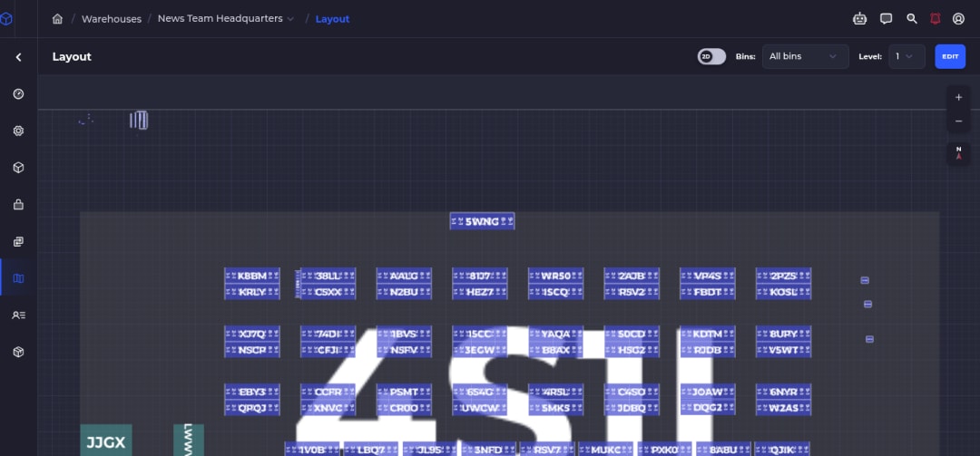This screenshot has width=980, height=456.
Task: Select bin W2AS
Action: pyautogui.click(x=783, y=408)
